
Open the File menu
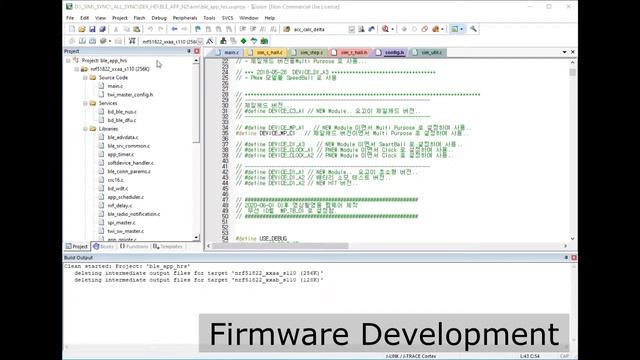(70, 18)
